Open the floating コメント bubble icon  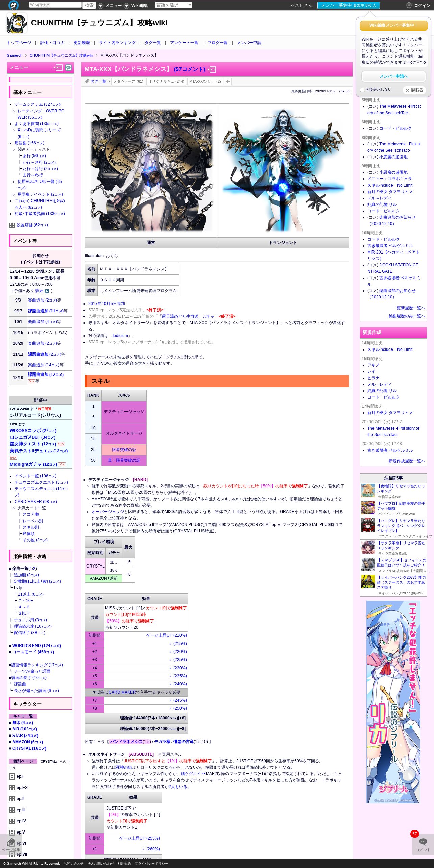(x=423, y=842)
